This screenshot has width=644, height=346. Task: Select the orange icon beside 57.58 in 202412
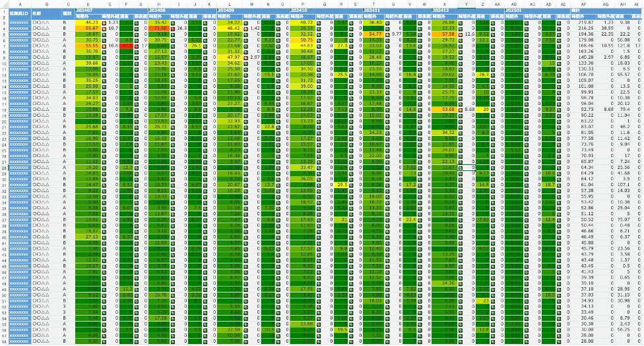(459, 34)
